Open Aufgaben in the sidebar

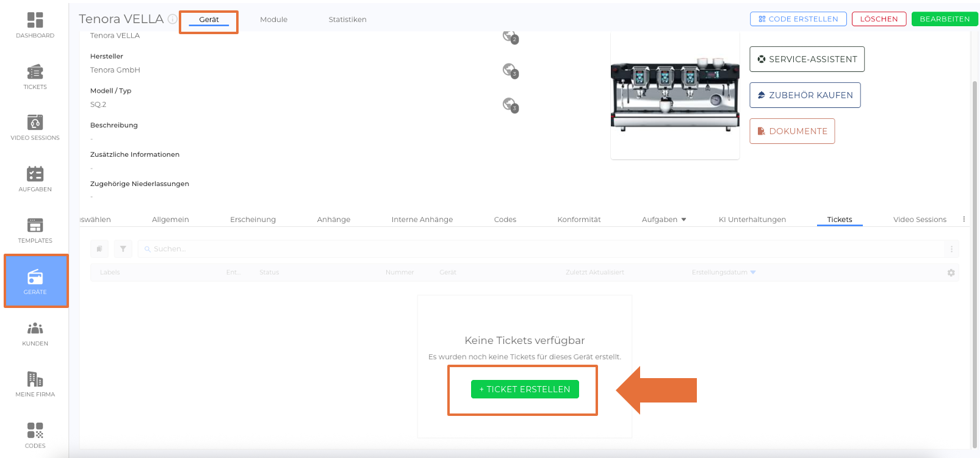[x=35, y=179]
